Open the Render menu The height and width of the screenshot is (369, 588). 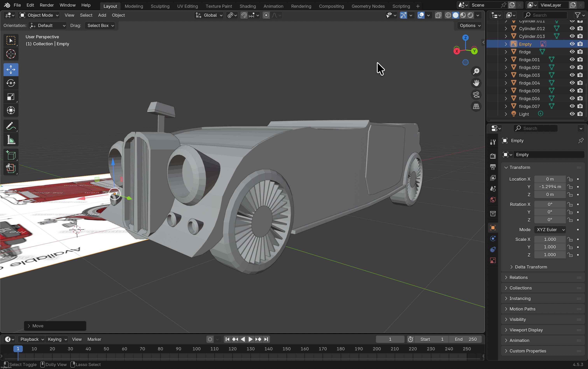46,5
